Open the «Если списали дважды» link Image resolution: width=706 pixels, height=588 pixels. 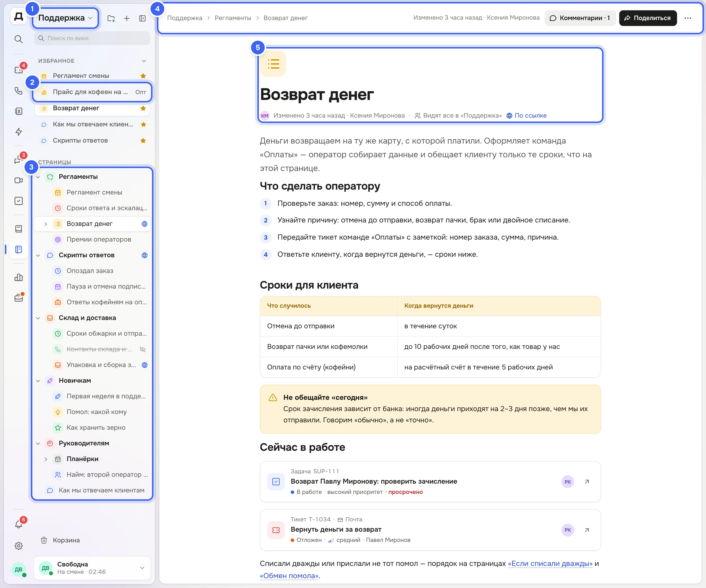click(550, 563)
